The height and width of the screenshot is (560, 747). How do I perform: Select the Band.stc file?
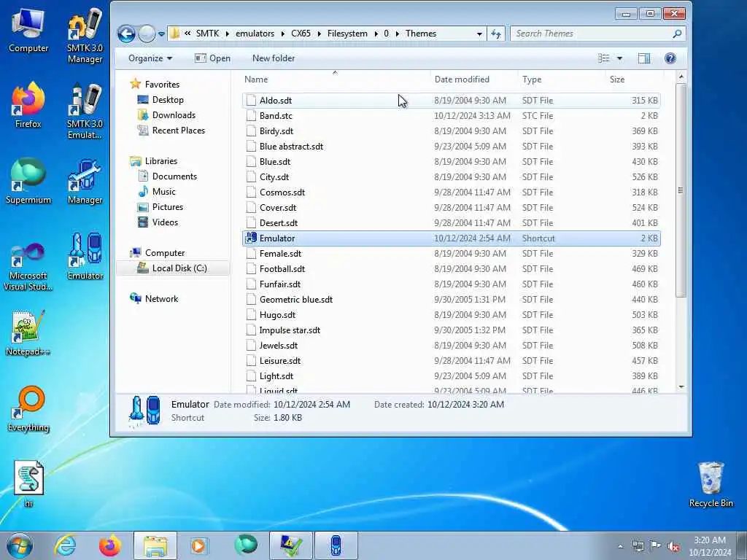click(x=451, y=116)
